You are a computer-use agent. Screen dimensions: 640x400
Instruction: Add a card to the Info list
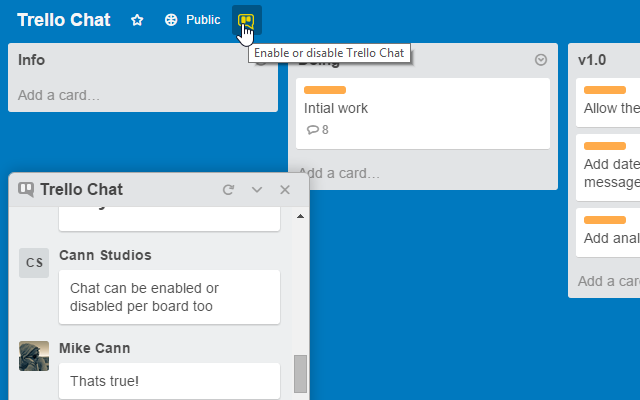(x=60, y=96)
